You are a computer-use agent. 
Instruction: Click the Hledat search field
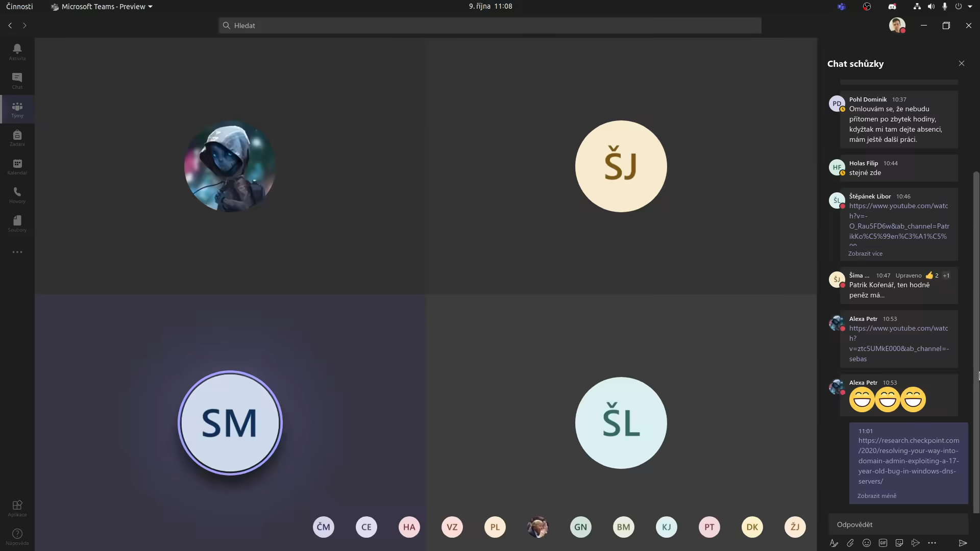(490, 26)
